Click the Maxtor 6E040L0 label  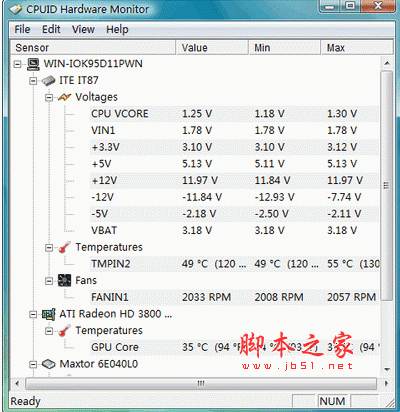(x=99, y=364)
